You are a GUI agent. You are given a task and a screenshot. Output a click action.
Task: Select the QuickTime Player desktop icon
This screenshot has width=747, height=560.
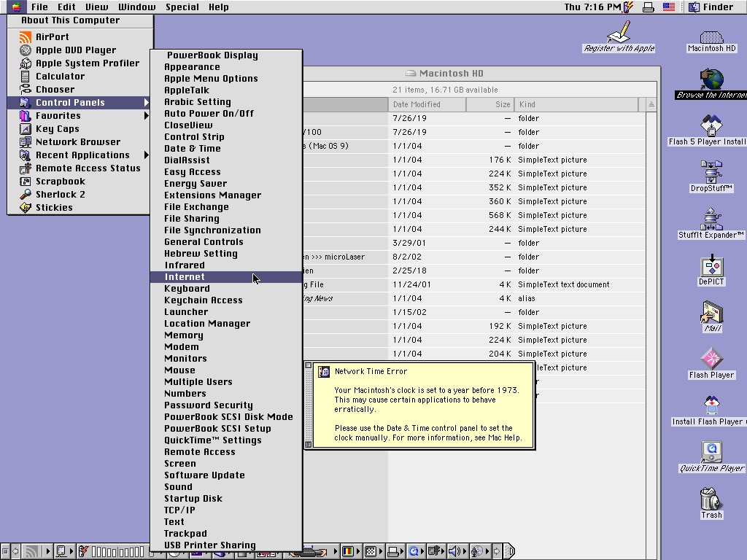point(712,456)
